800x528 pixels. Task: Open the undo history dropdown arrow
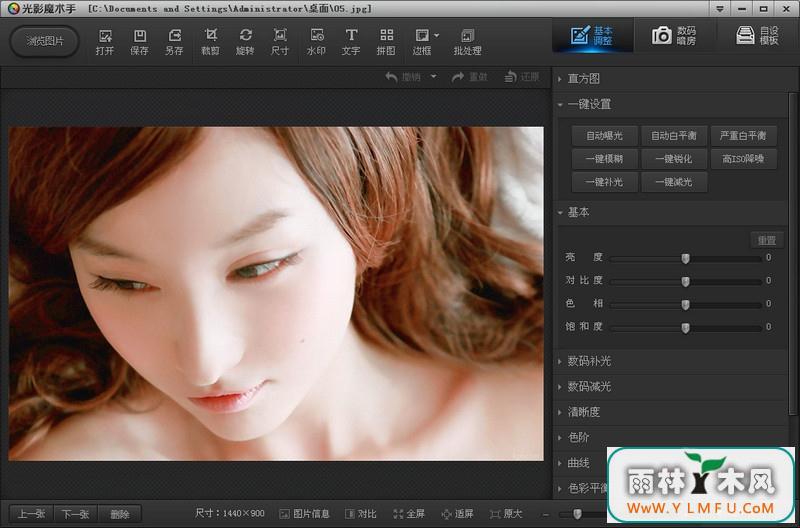point(433,77)
